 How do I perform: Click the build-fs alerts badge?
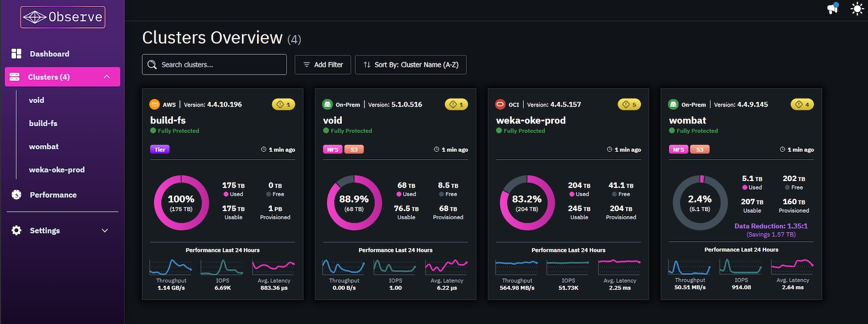coord(284,105)
